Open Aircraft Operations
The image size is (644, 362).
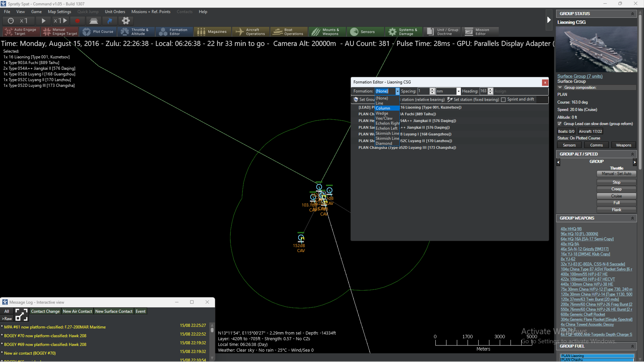pyautogui.click(x=251, y=32)
